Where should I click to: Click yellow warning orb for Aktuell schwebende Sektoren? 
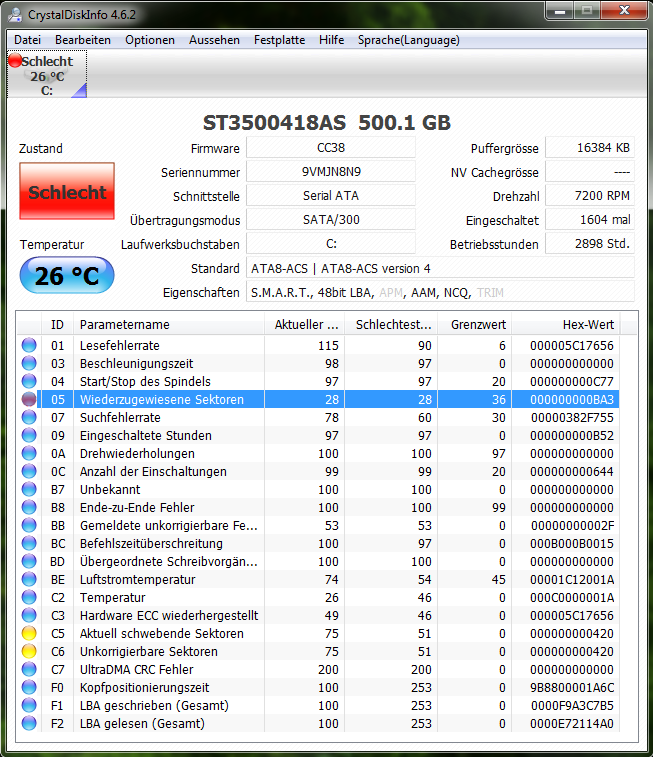tap(29, 633)
